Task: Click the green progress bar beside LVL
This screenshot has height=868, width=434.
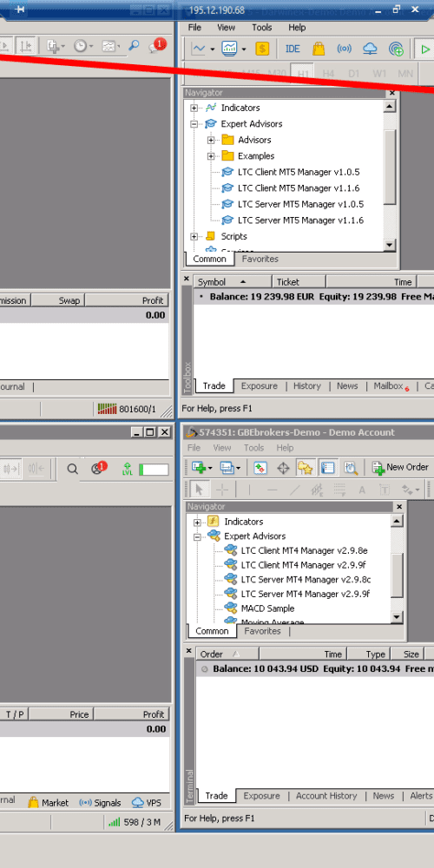Action: coord(154,470)
